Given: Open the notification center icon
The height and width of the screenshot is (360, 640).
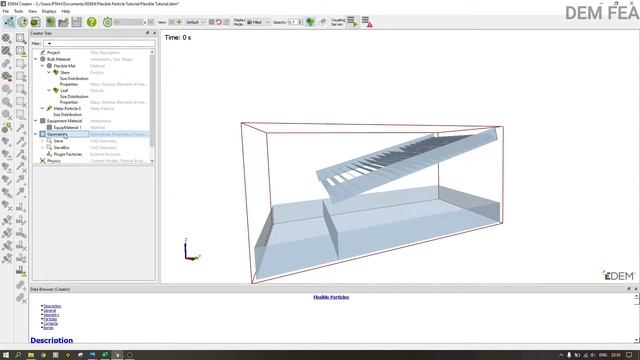Looking at the screenshot, I should pyautogui.click(x=629, y=355).
